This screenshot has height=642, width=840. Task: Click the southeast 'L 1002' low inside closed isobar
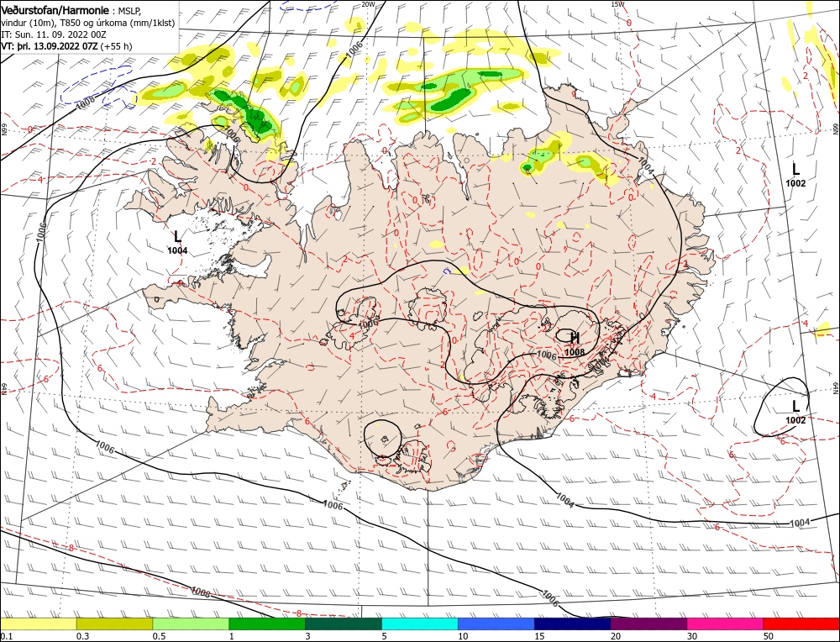click(795, 412)
